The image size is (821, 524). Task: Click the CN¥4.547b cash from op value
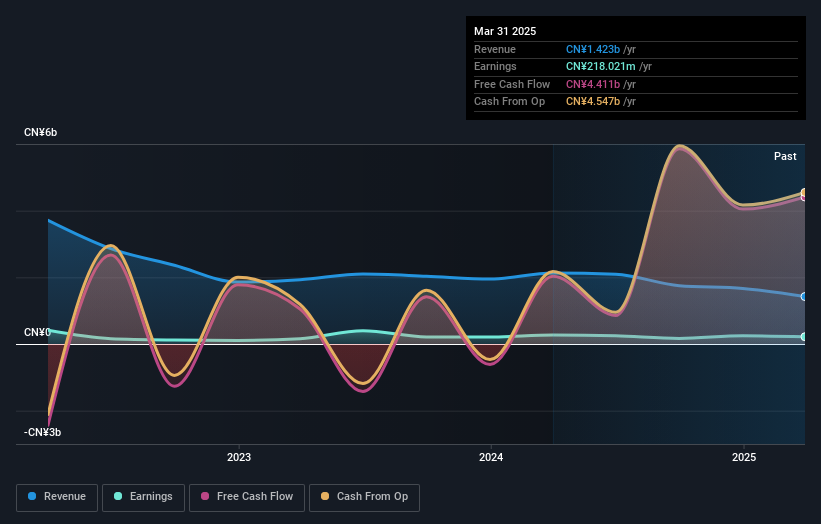point(593,102)
